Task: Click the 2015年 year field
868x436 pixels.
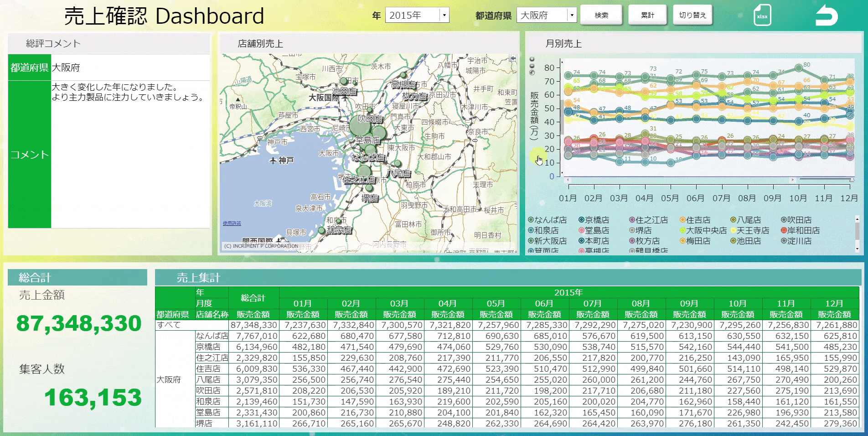Action: [413, 16]
